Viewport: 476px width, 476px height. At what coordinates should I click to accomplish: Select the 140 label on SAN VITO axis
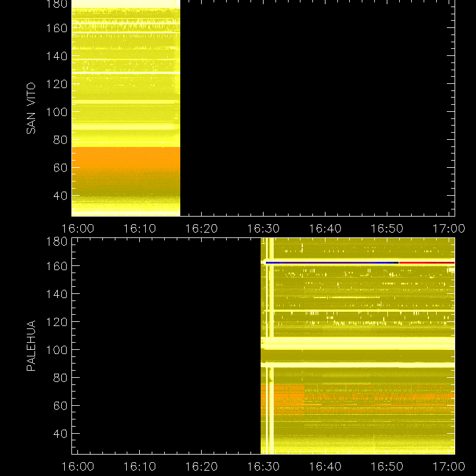57,56
